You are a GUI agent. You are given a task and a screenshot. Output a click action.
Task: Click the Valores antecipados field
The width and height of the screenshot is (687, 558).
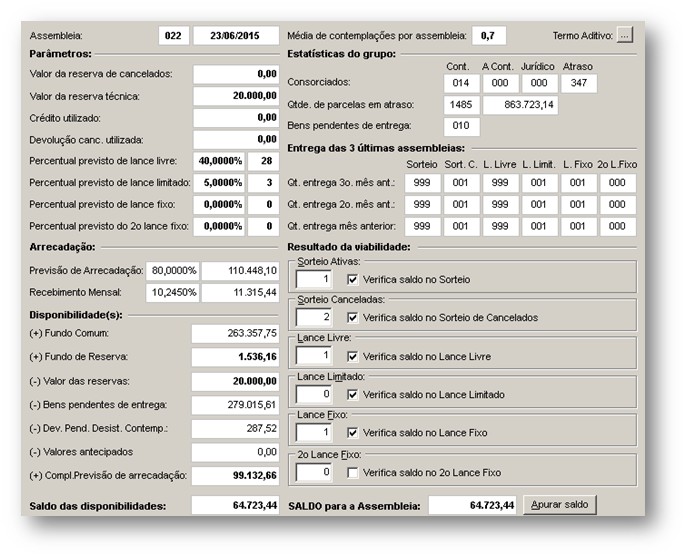(x=235, y=452)
